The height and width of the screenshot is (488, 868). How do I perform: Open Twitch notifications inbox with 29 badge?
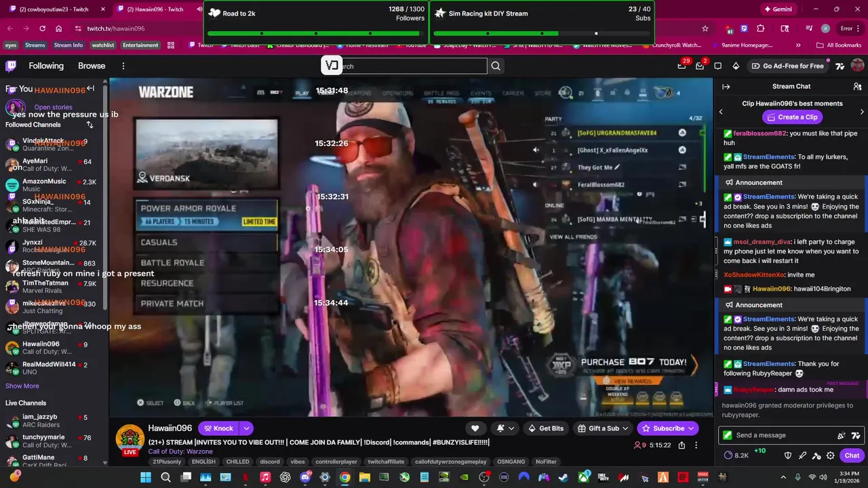[682, 66]
